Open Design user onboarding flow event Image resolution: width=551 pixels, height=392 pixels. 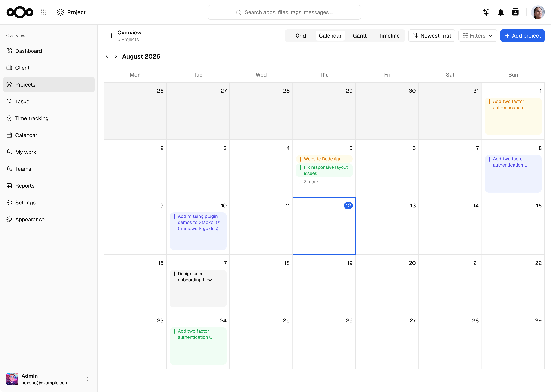(198, 288)
